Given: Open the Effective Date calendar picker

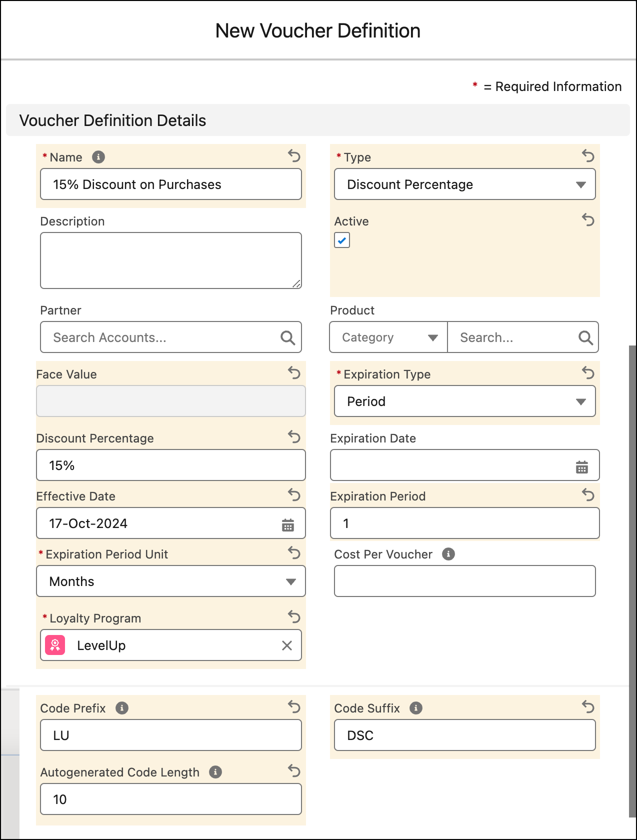Looking at the screenshot, I should [x=288, y=525].
